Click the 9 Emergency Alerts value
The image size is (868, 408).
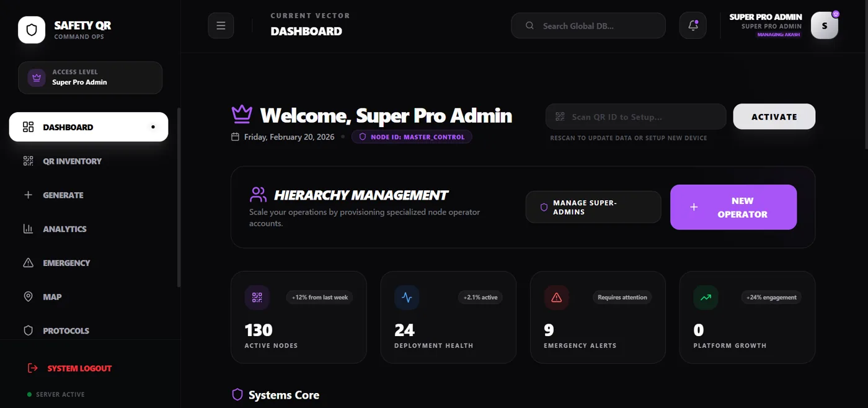tap(549, 330)
